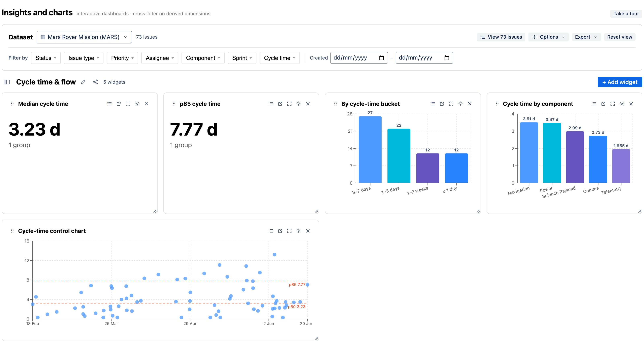Select the 1–3 days bar with 22 issues
This screenshot has height=362, width=644.
(399, 156)
